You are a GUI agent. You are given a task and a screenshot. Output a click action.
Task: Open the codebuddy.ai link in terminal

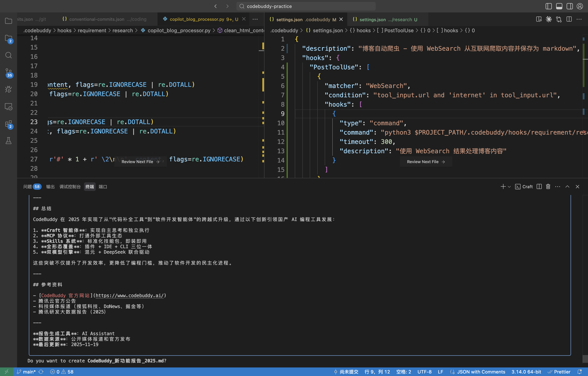129,295
